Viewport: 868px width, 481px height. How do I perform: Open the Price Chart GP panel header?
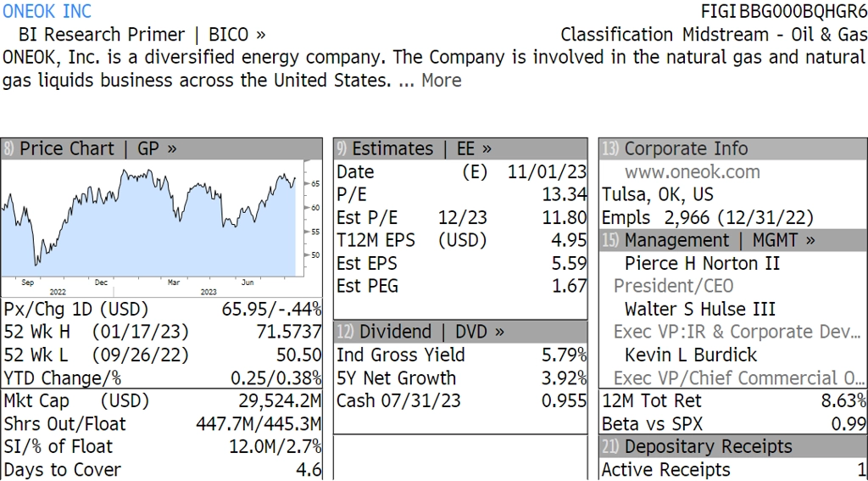pyautogui.click(x=98, y=148)
